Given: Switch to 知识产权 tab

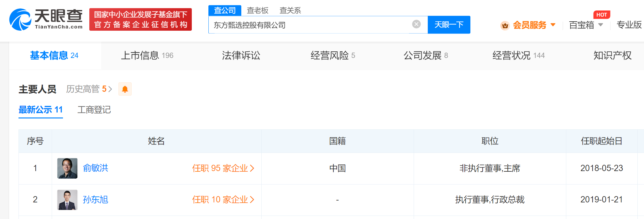Looking at the screenshot, I should (612, 55).
